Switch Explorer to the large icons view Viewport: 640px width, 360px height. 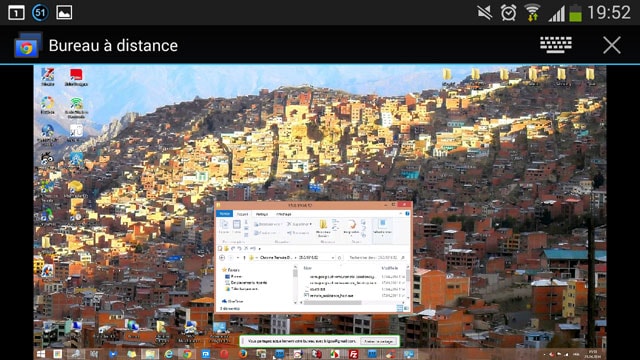point(407,309)
